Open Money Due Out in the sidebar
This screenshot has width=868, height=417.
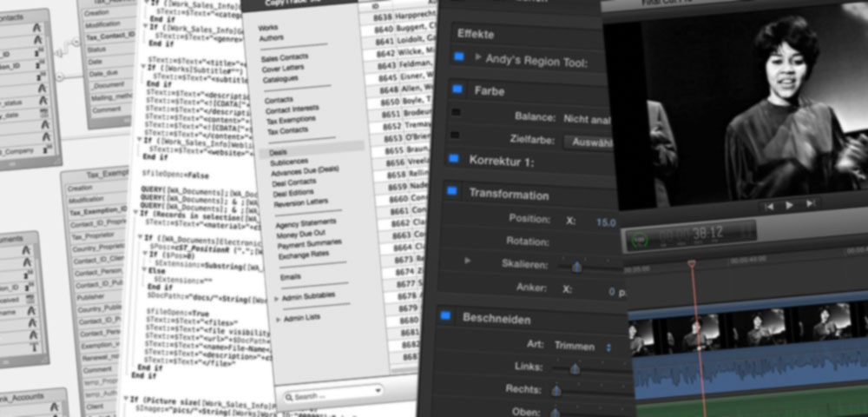tap(301, 235)
